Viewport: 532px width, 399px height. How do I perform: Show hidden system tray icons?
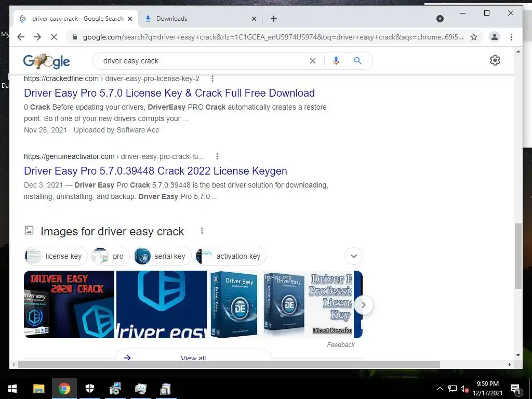440,389
